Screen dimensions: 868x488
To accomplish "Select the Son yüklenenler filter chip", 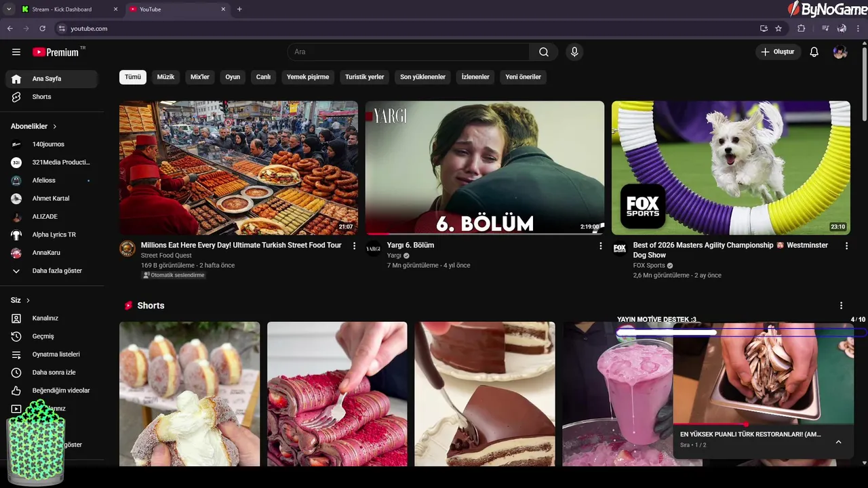I will tap(422, 77).
